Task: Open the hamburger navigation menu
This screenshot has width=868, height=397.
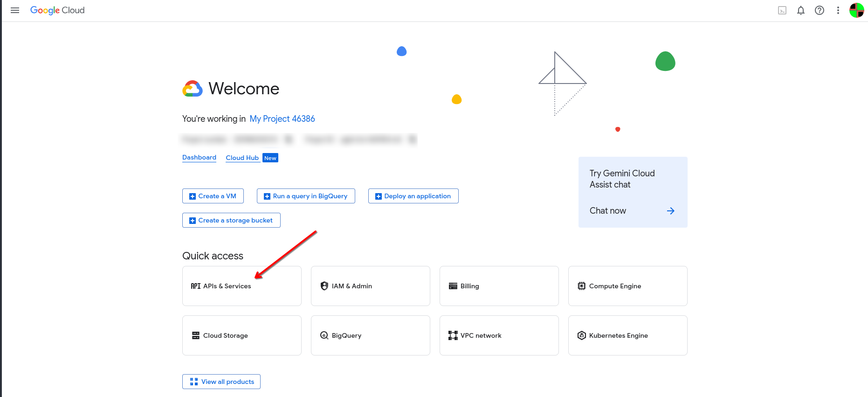Action: pyautogui.click(x=15, y=10)
